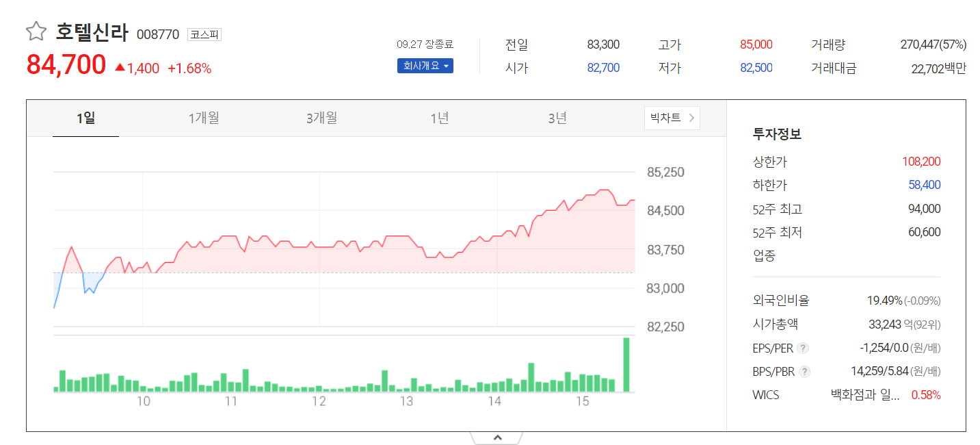Click the 고가 value 85,000
The image size is (980, 445).
[756, 44]
